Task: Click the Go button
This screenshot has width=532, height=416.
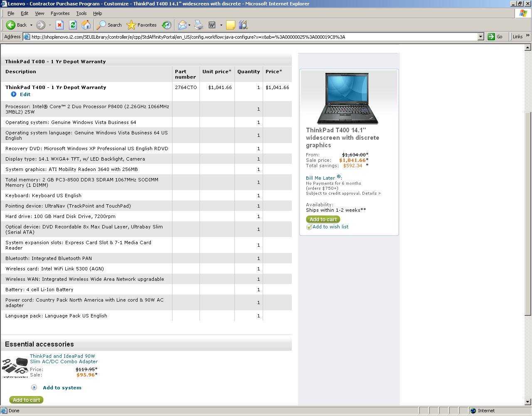Action: tap(496, 37)
